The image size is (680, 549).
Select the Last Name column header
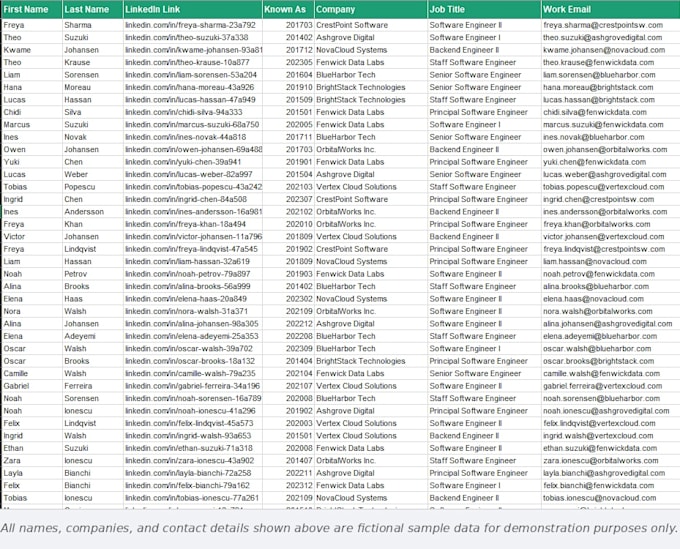[93, 9]
